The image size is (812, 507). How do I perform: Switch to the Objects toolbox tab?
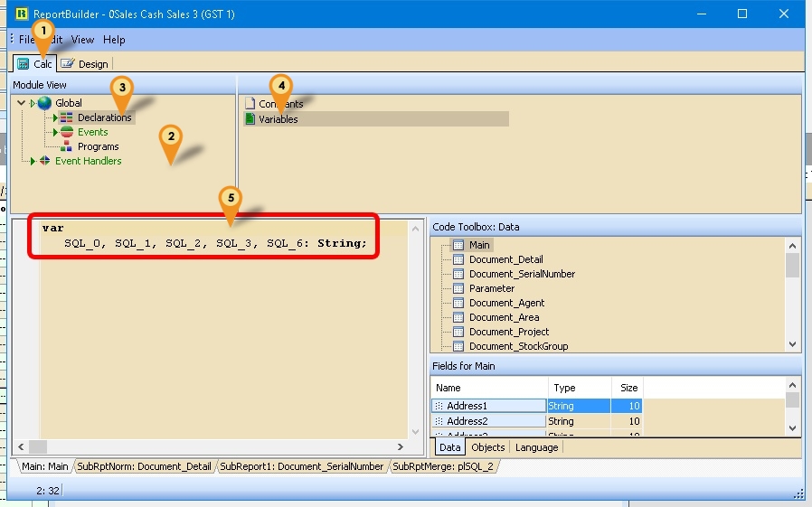[488, 447]
